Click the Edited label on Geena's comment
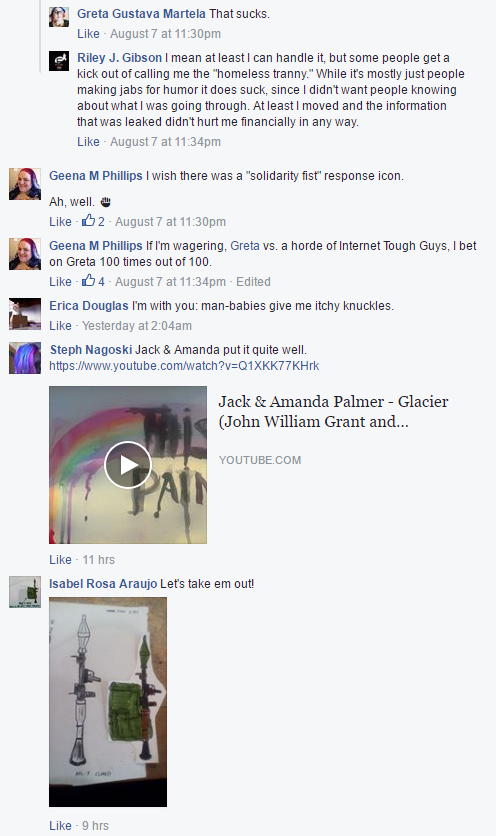The width and height of the screenshot is (496, 836). pos(253,282)
